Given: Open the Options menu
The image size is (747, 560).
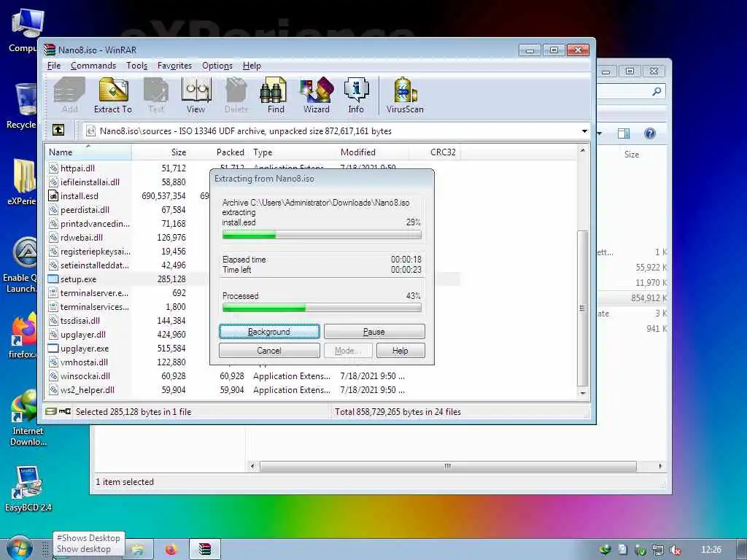Looking at the screenshot, I should coord(217,66).
